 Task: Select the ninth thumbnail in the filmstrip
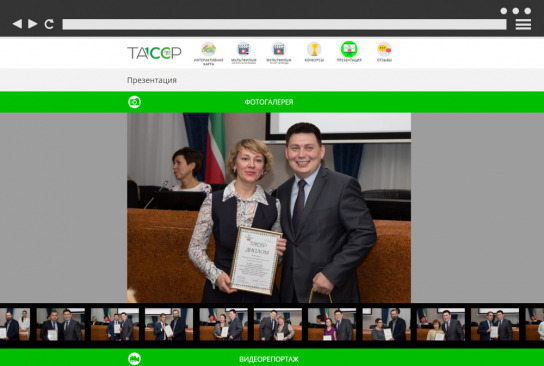tap(441, 324)
